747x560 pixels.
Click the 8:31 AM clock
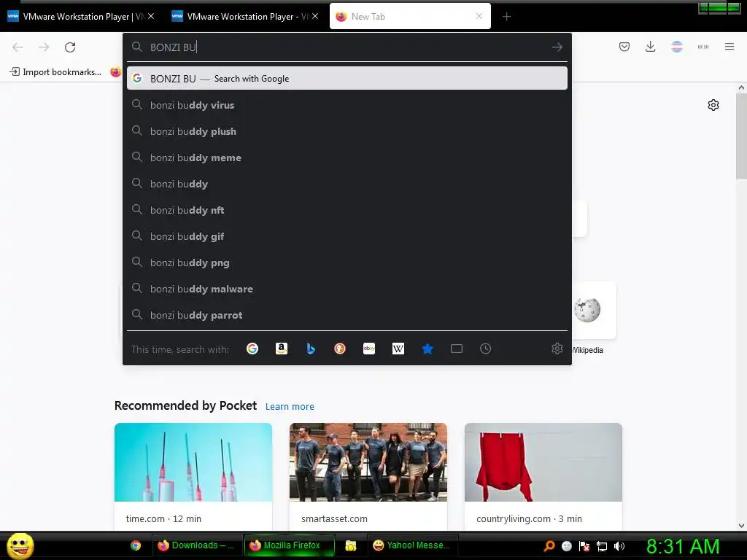683,546
